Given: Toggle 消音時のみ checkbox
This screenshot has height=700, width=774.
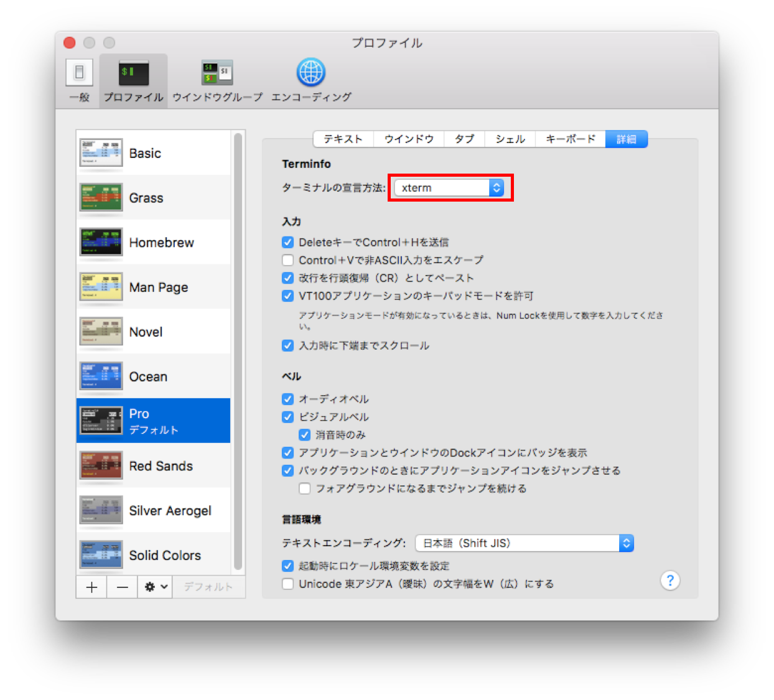Looking at the screenshot, I should pos(304,434).
